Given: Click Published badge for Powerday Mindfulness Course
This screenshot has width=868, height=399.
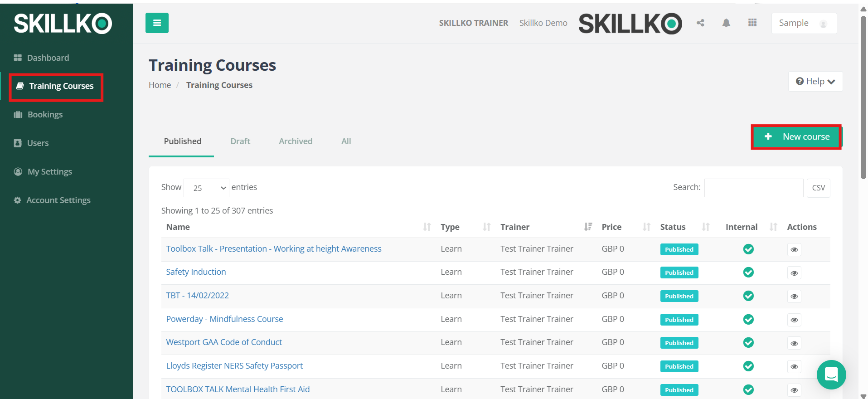Looking at the screenshot, I should coord(679,320).
